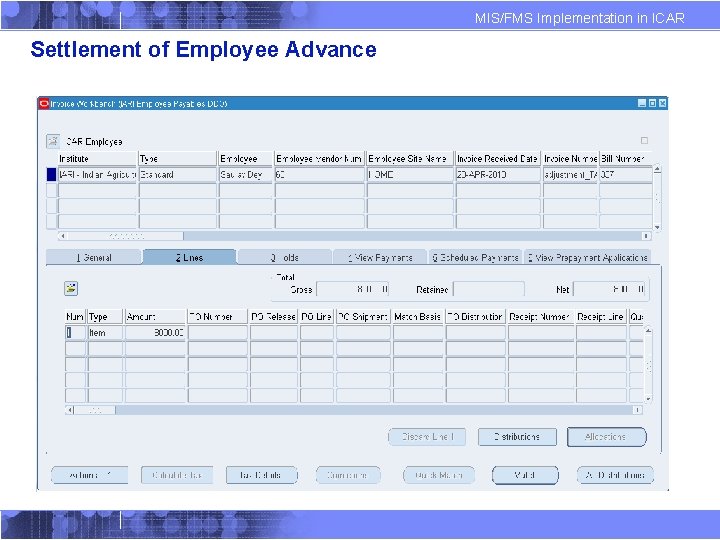The width and height of the screenshot is (720, 540).
Task: Click the Invoice Received Date column header
Action: pyautogui.click(x=498, y=158)
